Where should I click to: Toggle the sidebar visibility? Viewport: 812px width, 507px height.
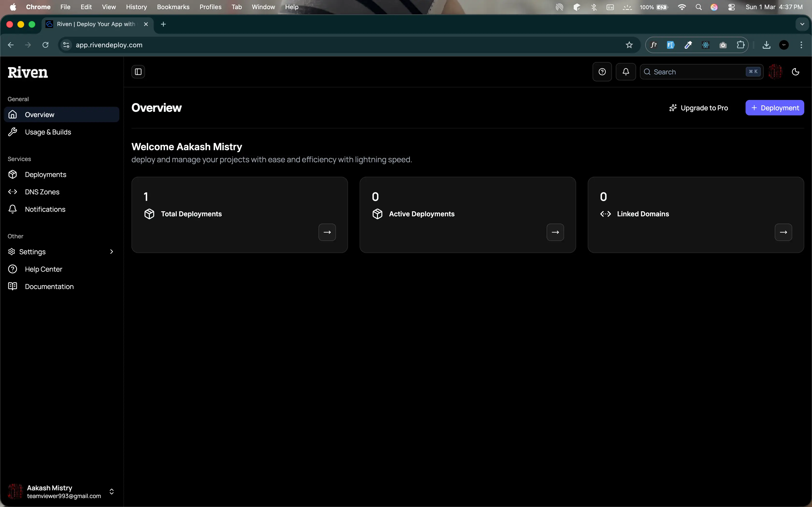click(138, 71)
